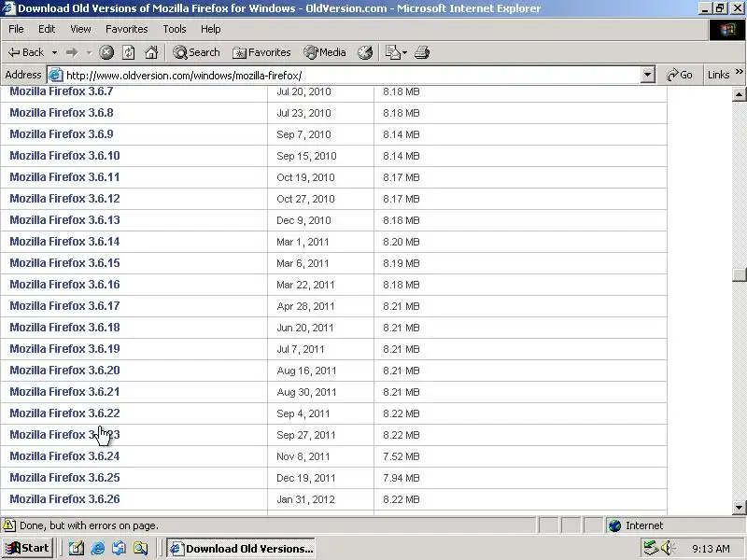
Task: Open Mozilla Firefox 3.6.9 link
Action: [62, 134]
